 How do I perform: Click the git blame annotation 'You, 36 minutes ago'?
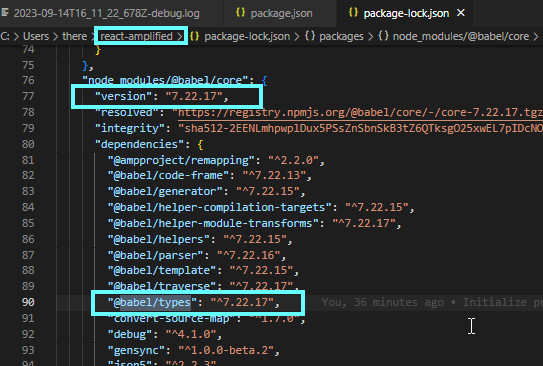[x=383, y=302]
